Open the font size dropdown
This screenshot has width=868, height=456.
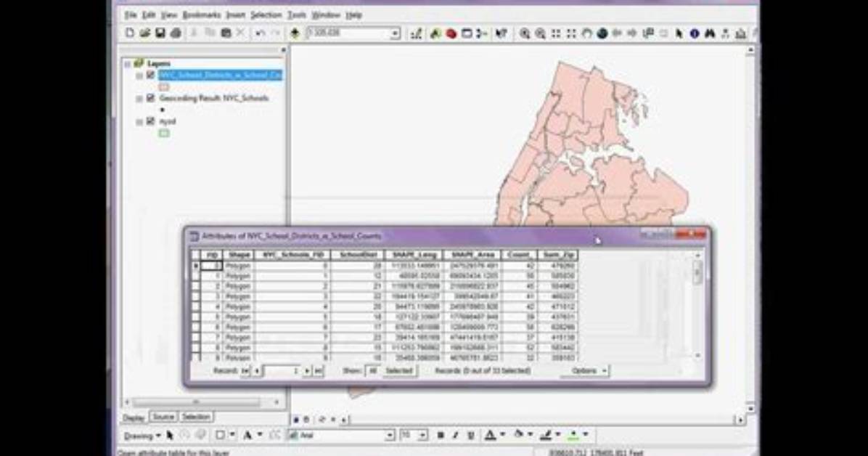point(423,436)
